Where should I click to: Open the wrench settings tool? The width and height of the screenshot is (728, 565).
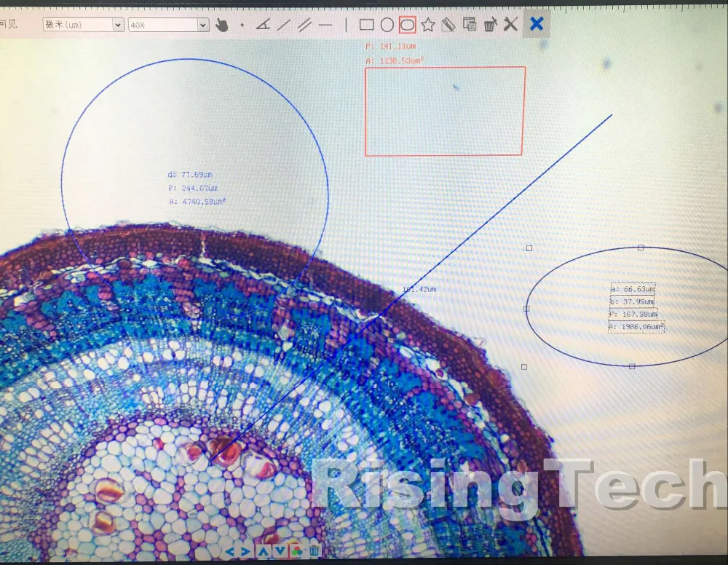point(511,24)
